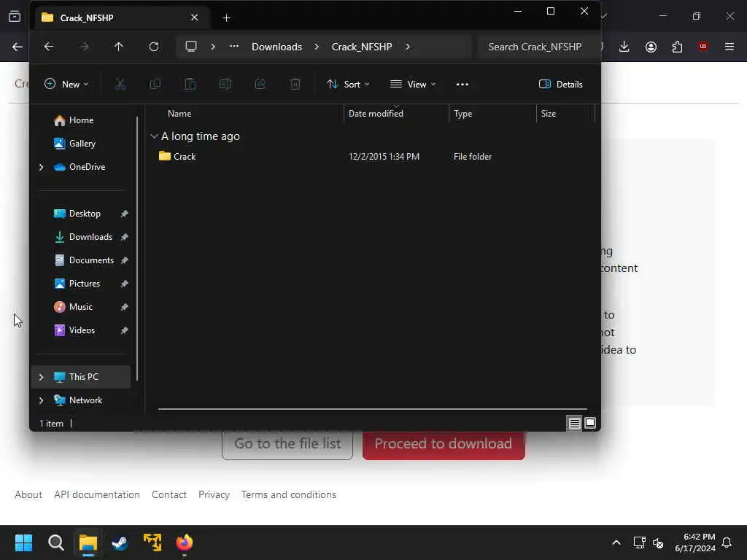Click the Cut toolbar icon
Image resolution: width=747 pixels, height=560 pixels.
pos(120,85)
